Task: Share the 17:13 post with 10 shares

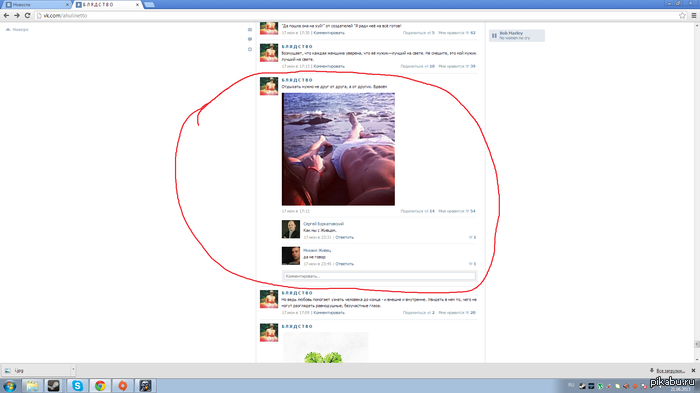Action: 417,66
